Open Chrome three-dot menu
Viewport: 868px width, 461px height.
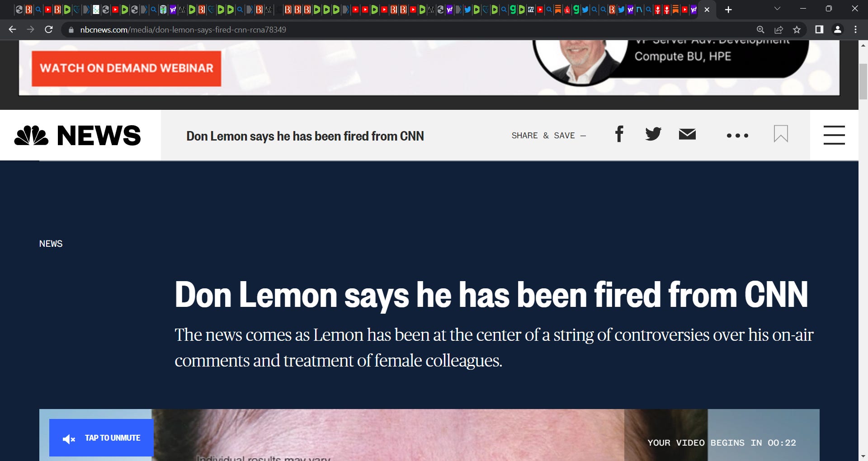click(855, 30)
